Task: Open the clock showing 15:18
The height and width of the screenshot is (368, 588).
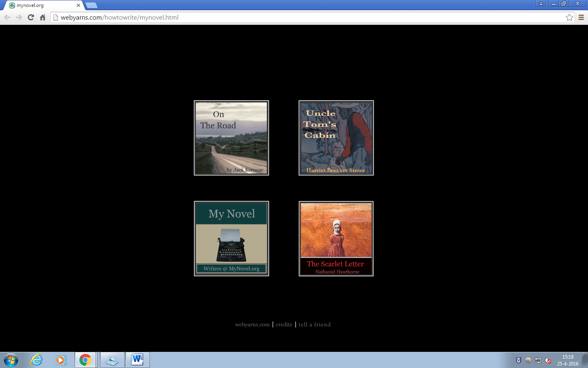Action: tap(568, 360)
